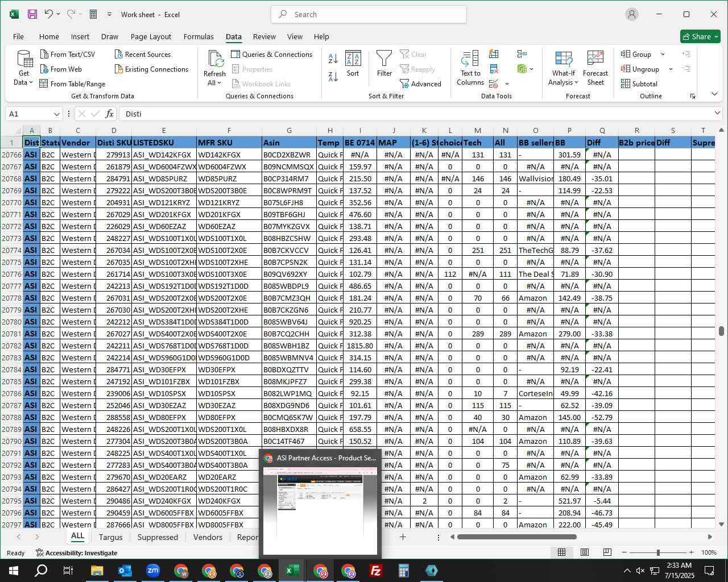This screenshot has width=728, height=582.
Task: Click the Save icon in title bar
Action: [x=32, y=14]
